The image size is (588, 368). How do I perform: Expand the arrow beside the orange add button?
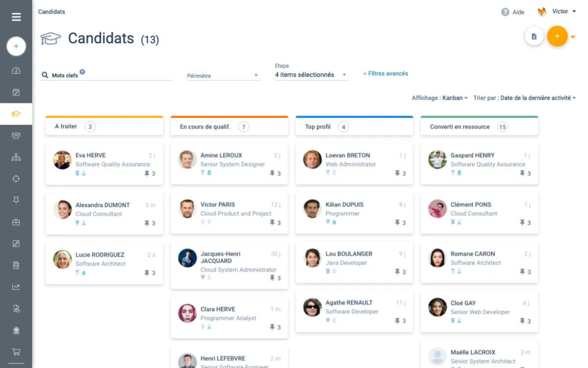[x=573, y=37]
